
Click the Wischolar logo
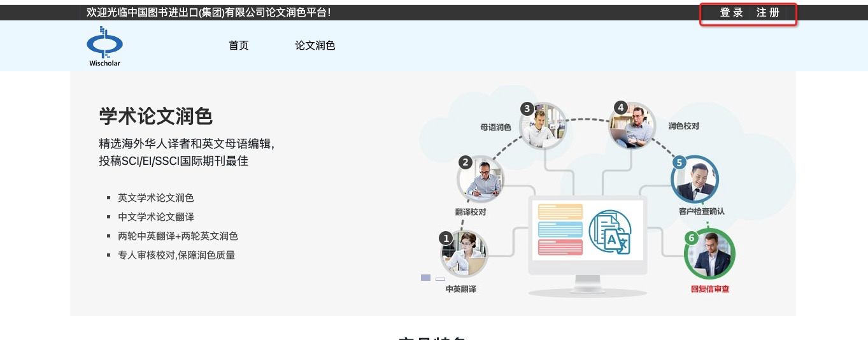pos(104,46)
